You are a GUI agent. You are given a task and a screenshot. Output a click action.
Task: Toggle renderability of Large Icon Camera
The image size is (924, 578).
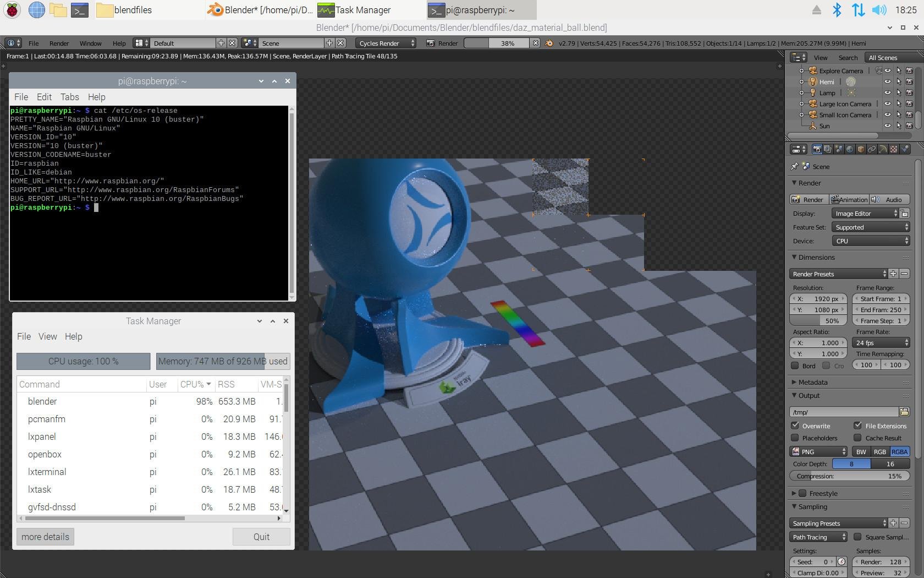[910, 103]
